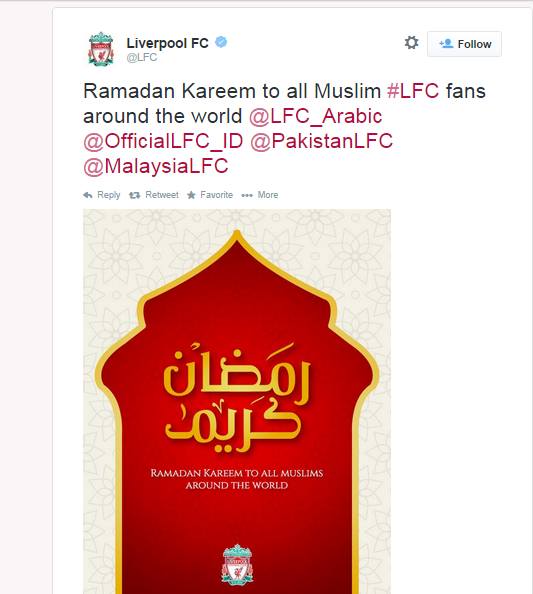Viewport: 533px width, 594px height.
Task: Visit the @PakistanLFC profile mention
Action: [x=322, y=141]
